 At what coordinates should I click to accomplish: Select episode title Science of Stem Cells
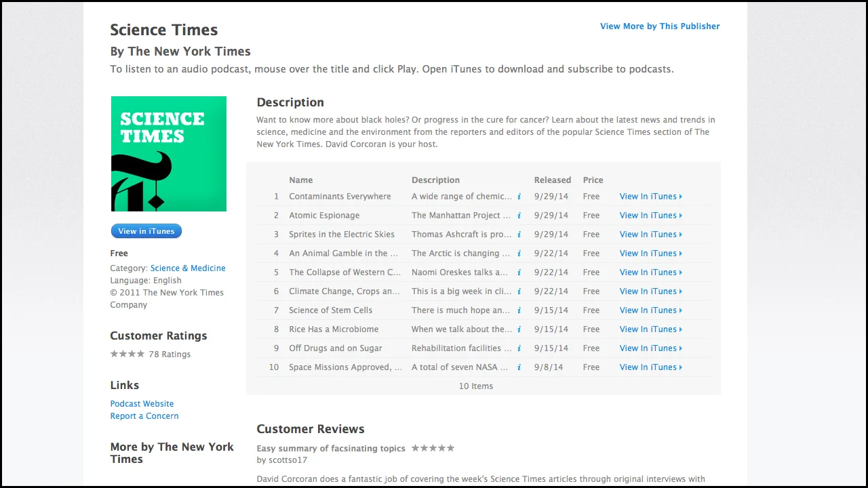click(x=331, y=310)
